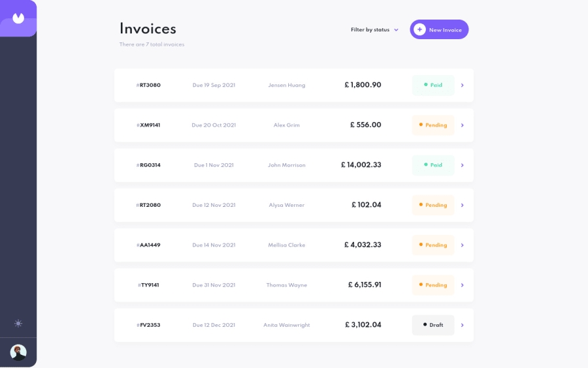Image resolution: width=588 pixels, height=368 pixels.
Task: Click the amount £ 3,102.04
Action: pos(363,325)
